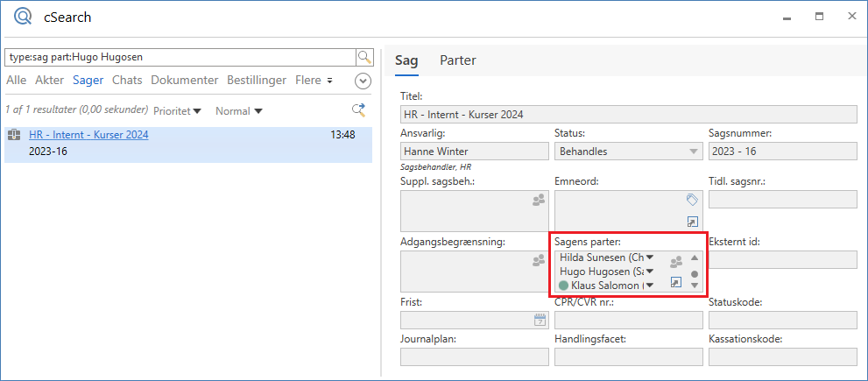Select the Sager filter tab
Viewport: 868px width, 381px height.
pyautogui.click(x=88, y=81)
